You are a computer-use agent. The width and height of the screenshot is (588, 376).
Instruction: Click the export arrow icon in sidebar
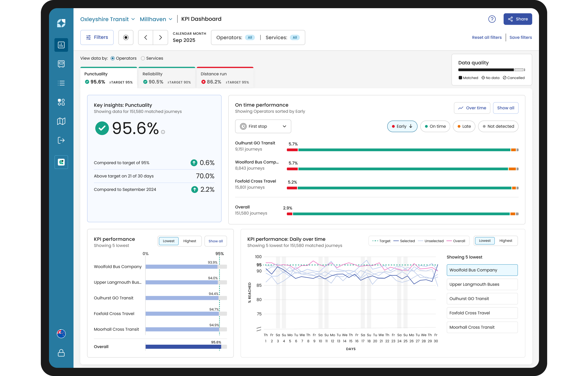pos(61,140)
